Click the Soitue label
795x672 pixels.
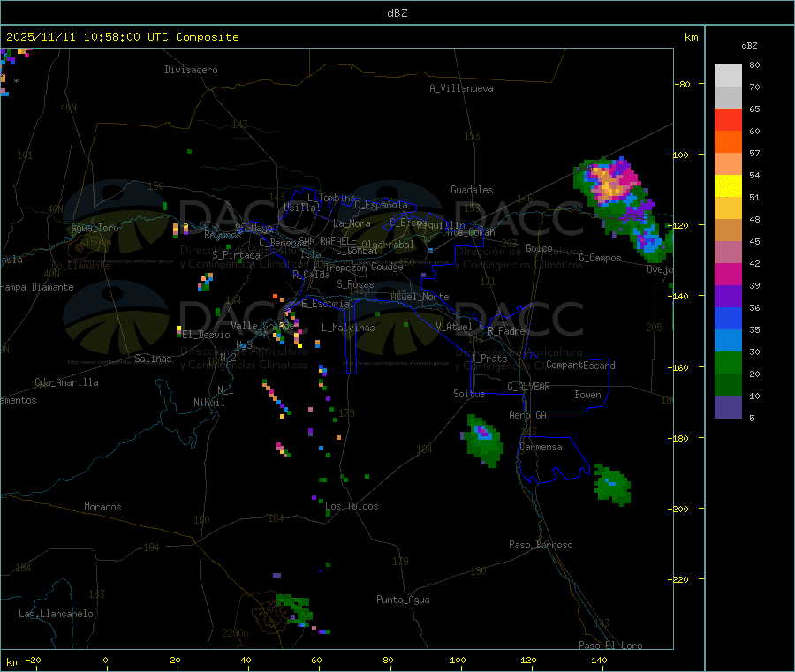pyautogui.click(x=470, y=394)
